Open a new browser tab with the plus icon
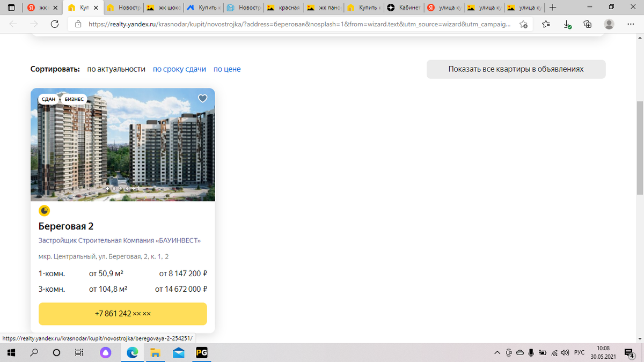This screenshot has width=644, height=362. tap(553, 8)
